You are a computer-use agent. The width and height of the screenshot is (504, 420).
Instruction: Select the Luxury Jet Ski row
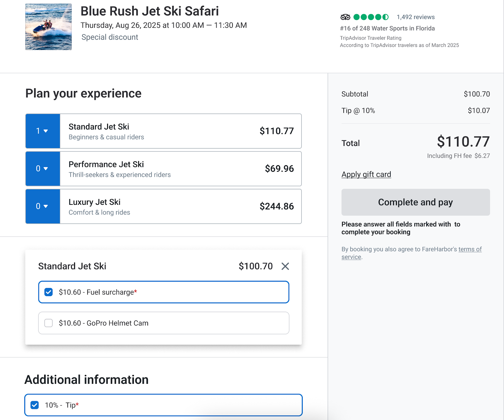coord(180,206)
